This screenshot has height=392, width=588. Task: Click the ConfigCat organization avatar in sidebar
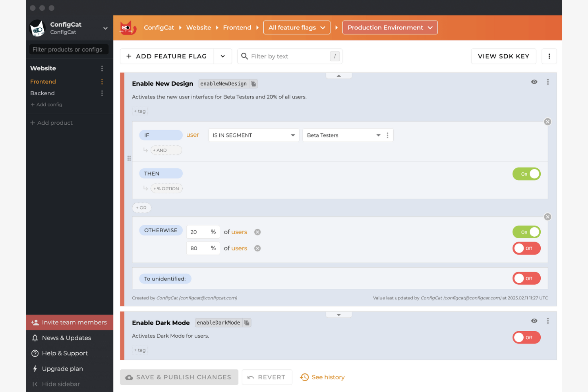pos(38,28)
